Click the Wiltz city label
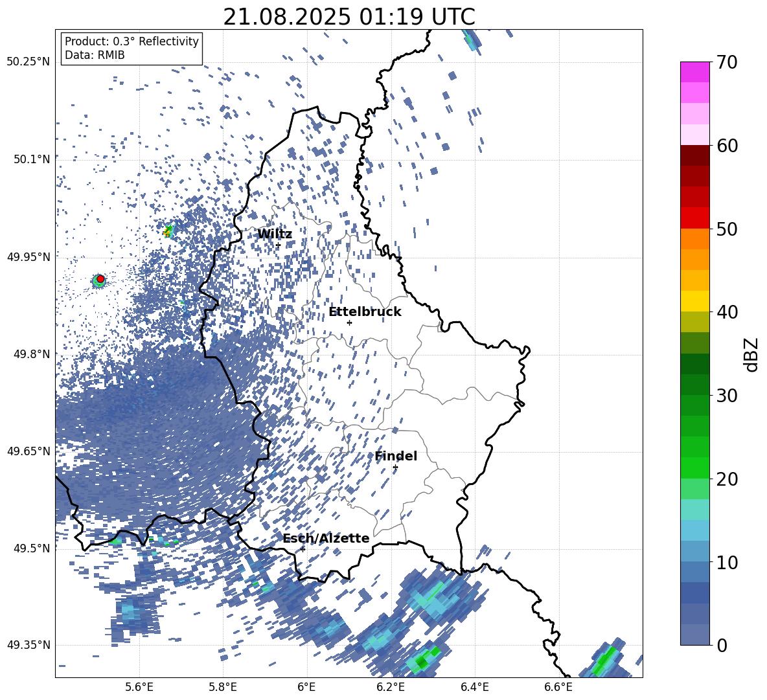Image resolution: width=767 pixels, height=700 pixels. tap(275, 234)
